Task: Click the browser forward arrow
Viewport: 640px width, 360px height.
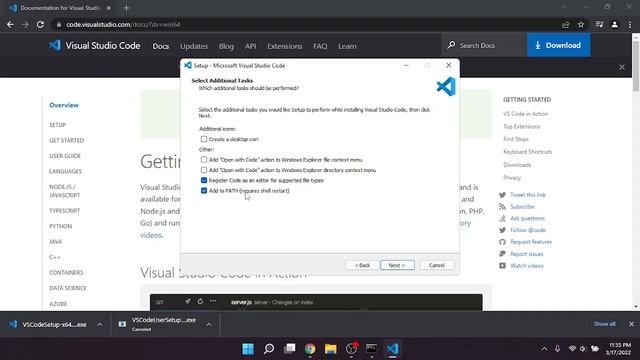Action: (x=25, y=24)
